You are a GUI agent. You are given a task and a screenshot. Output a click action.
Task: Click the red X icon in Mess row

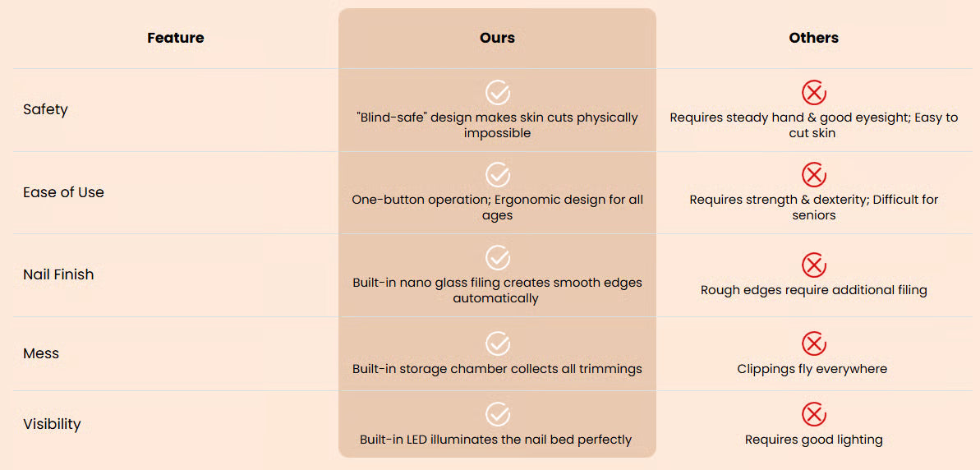tap(813, 343)
